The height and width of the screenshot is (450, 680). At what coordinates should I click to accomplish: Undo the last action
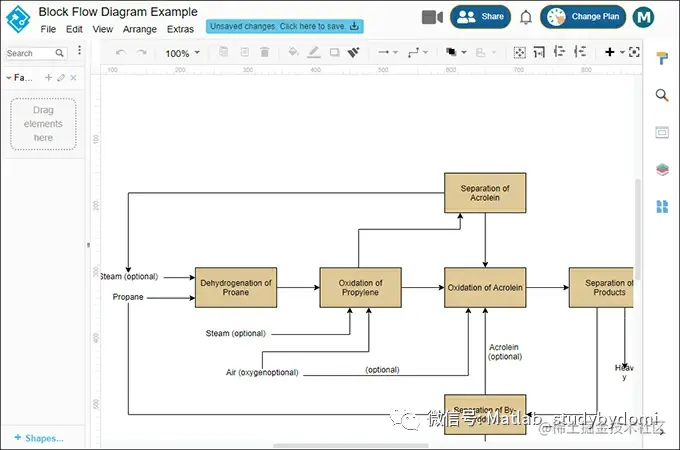pos(121,52)
